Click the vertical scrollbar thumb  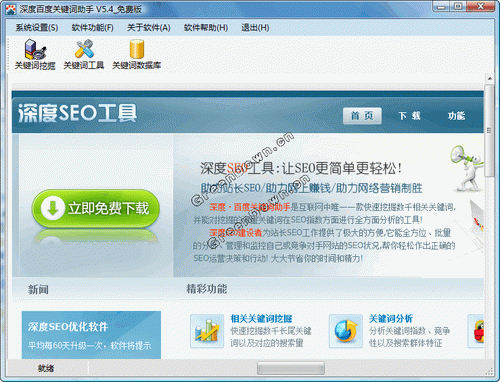489,130
